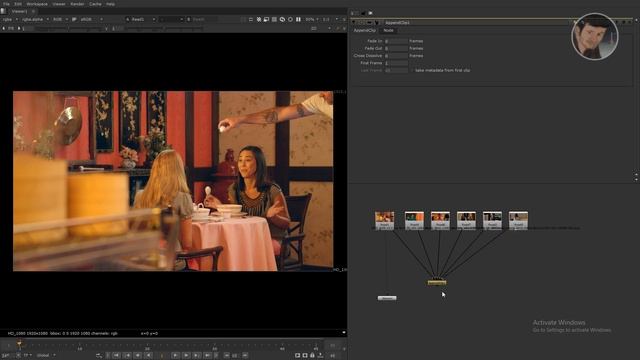Select the second Read node thumbnail
The width and height of the screenshot is (640, 360).
414,220
